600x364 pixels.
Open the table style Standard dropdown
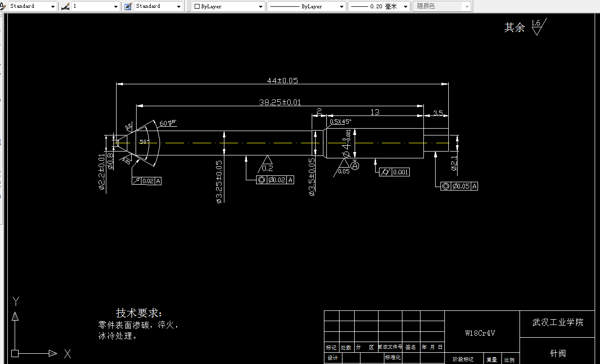click(x=158, y=6)
